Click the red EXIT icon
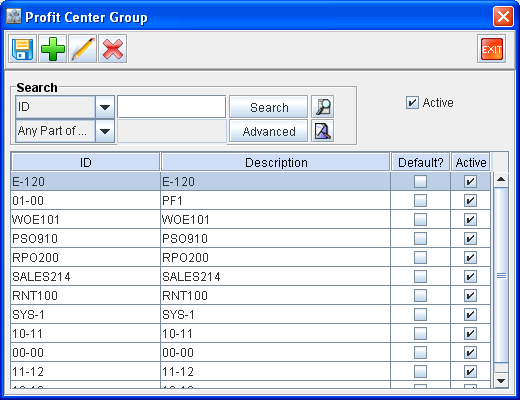 click(492, 49)
